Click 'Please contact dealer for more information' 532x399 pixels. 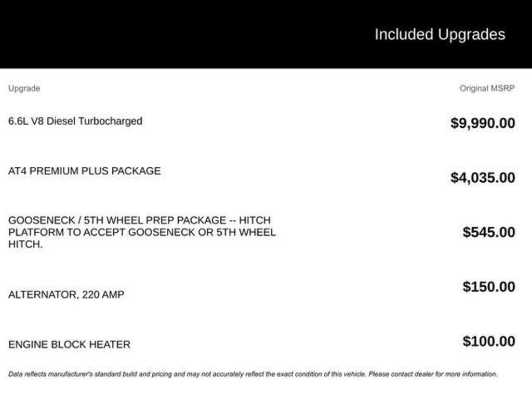[x=433, y=374]
